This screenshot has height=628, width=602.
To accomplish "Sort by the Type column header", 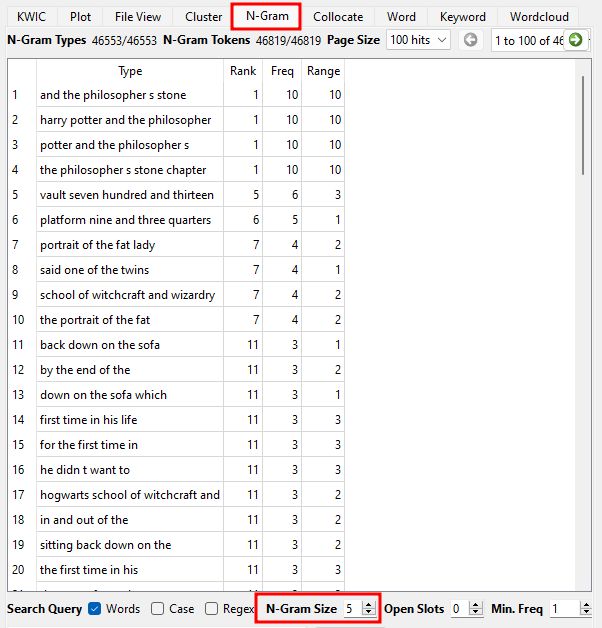I will tap(130, 71).
